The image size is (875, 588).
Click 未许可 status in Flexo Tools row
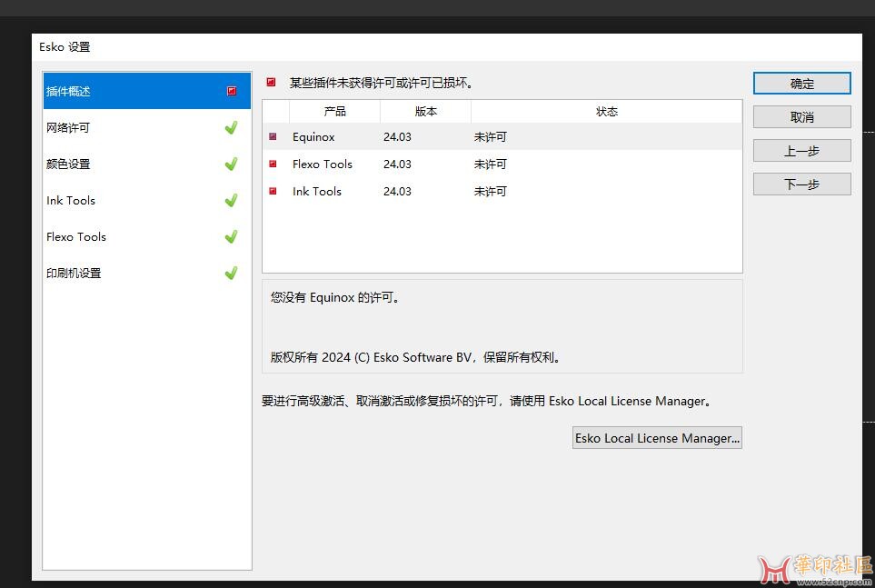click(x=491, y=164)
